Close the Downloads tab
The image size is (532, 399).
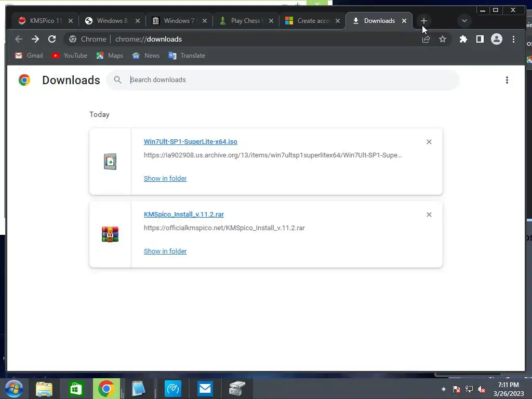[404, 21]
